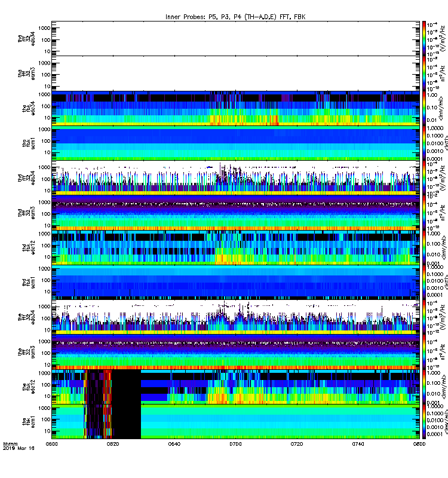Screen dimensions: 448x478
Task: Click the 'the fff 32 edc34' panel label
Action: (26, 317)
